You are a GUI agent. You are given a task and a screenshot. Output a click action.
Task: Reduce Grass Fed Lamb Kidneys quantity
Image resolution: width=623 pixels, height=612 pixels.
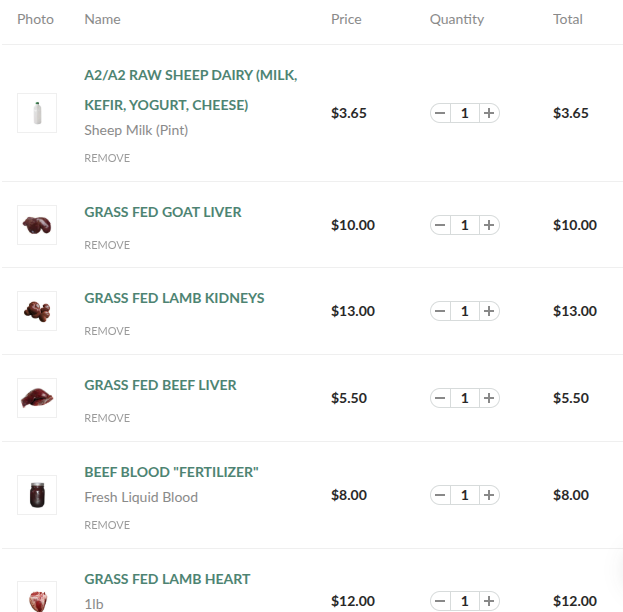point(440,311)
